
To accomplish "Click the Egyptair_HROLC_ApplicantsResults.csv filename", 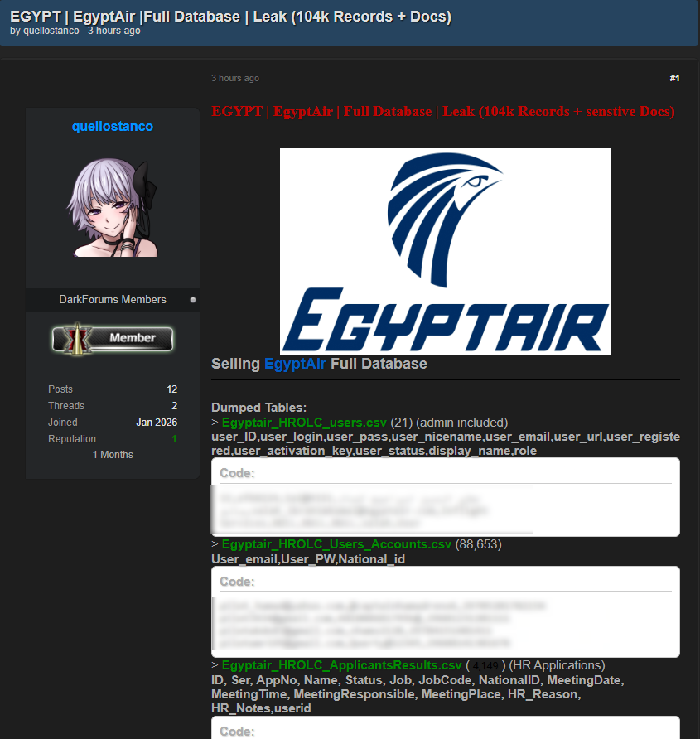I will tap(341, 665).
